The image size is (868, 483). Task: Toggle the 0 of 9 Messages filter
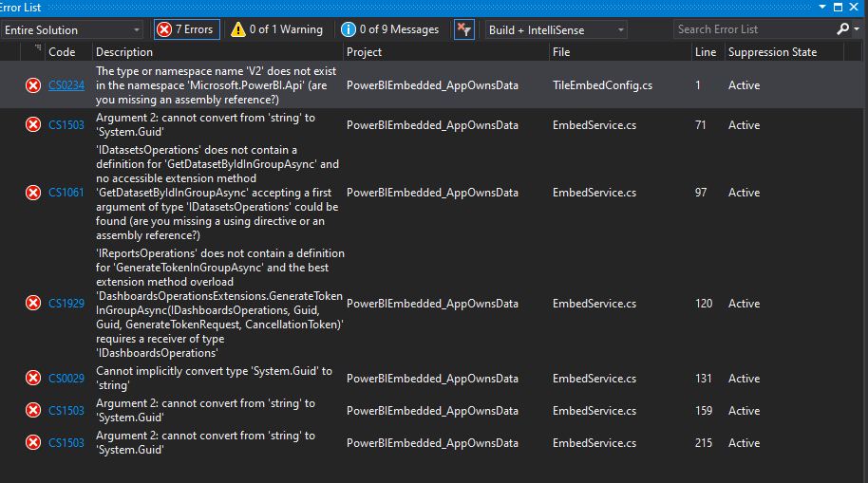pyautogui.click(x=391, y=29)
